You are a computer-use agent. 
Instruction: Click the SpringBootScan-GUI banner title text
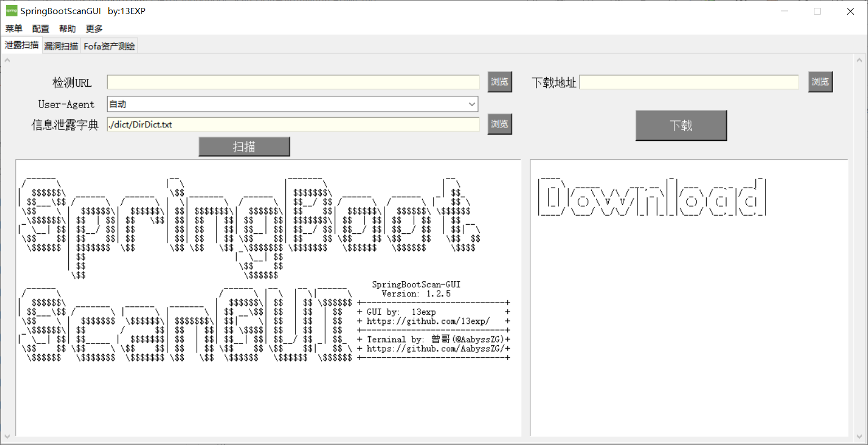click(416, 284)
